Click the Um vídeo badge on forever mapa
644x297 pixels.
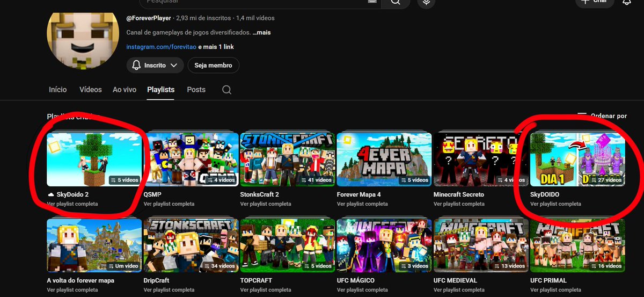click(x=123, y=266)
